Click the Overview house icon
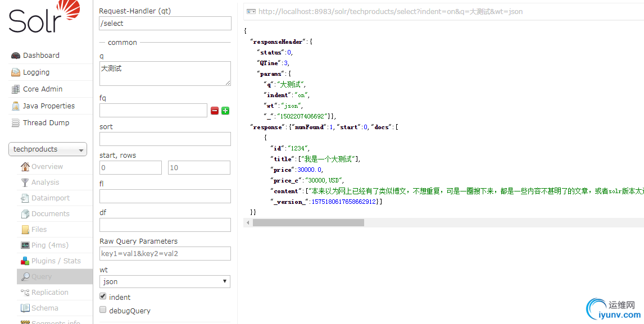Viewport: 644px width, 324px height. coord(25,166)
